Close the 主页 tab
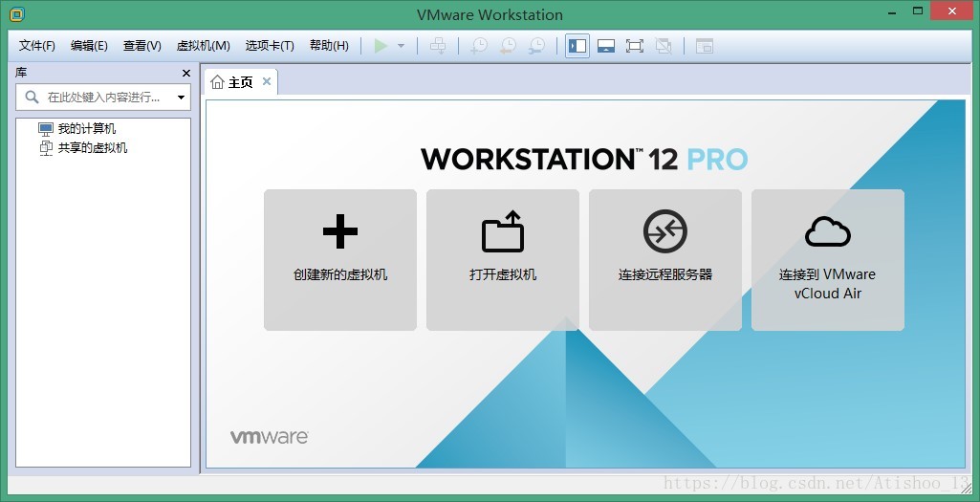Viewport: 980px width, 502px height. coord(267,81)
